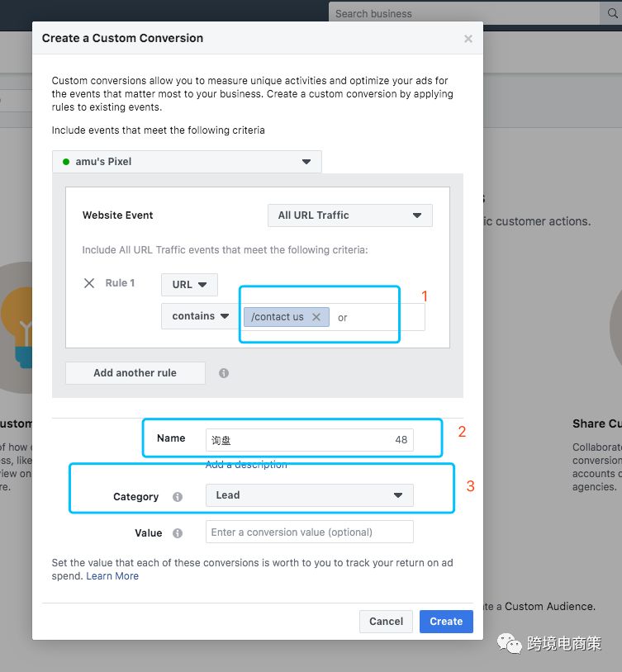The width and height of the screenshot is (622, 672).
Task: Open the All URL Traffic event dropdown
Action: (349, 215)
